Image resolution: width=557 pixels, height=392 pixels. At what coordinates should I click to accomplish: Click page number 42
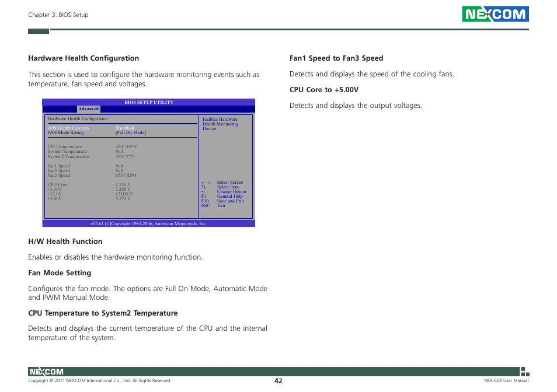click(278, 381)
